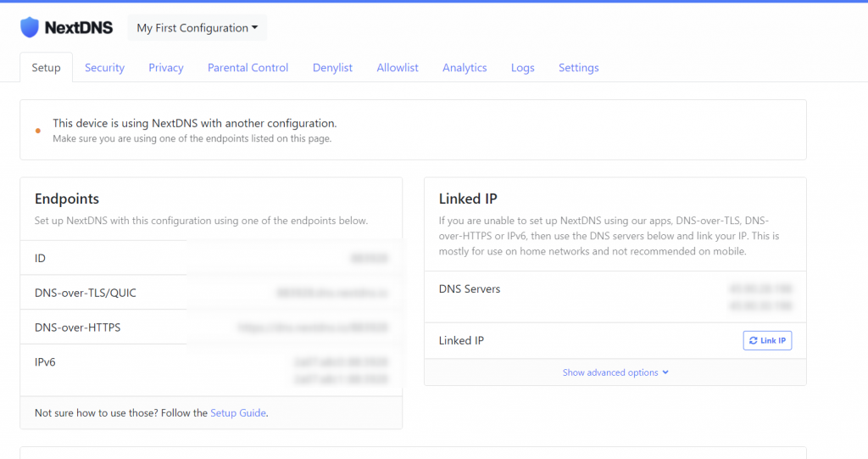This screenshot has height=459, width=868.
Task: Open the Logs tab
Action: 522,68
